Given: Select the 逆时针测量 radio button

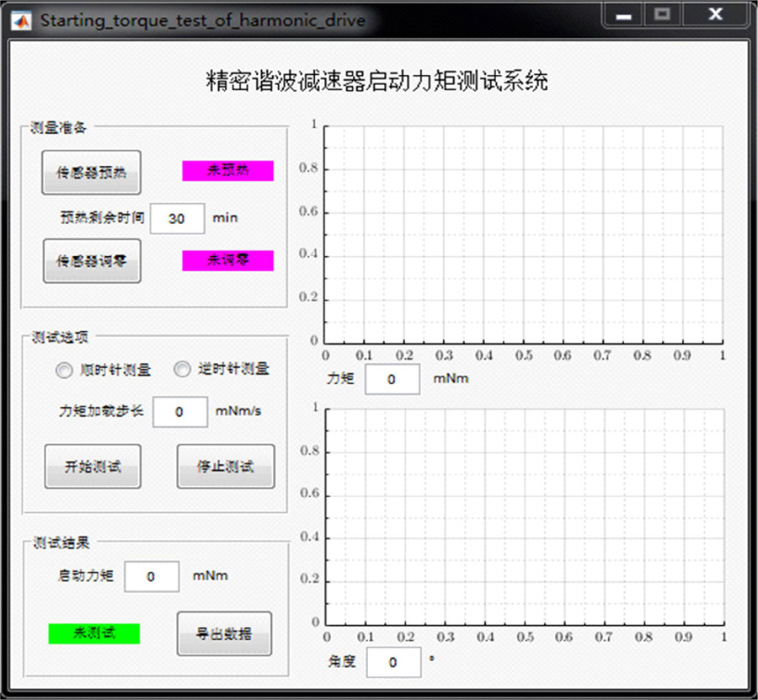Looking at the screenshot, I should pyautogui.click(x=183, y=369).
